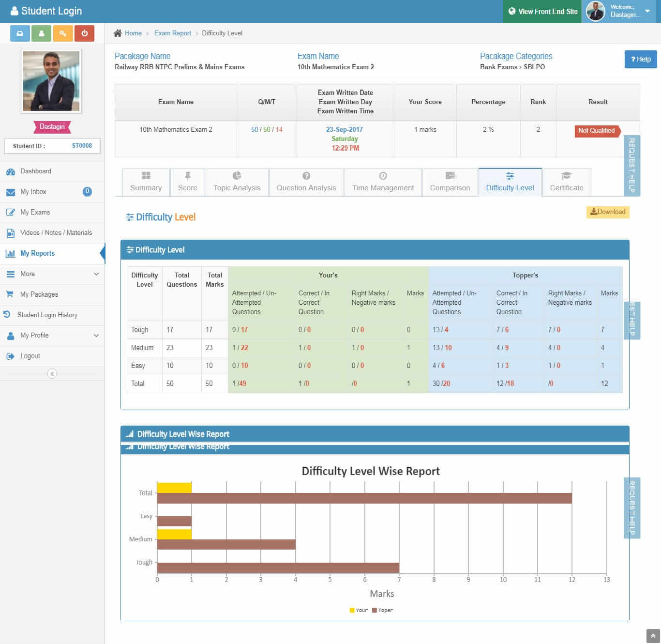Click the Home icon in breadcrumb
The width and height of the screenshot is (661, 644).
118,33
